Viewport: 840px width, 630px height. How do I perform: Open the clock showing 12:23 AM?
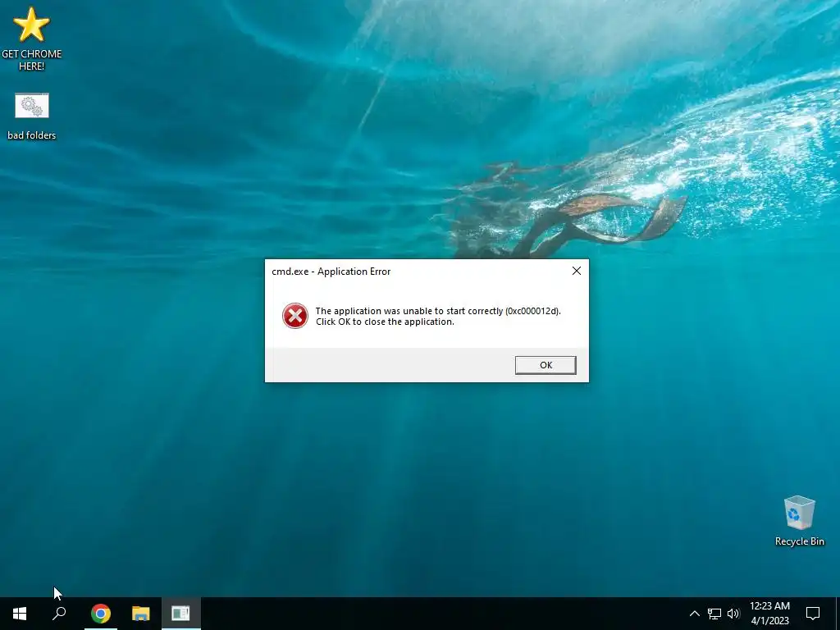click(769, 614)
